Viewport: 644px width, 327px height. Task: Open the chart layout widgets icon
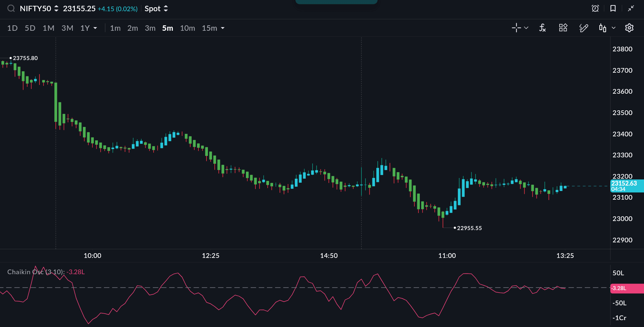pos(563,28)
